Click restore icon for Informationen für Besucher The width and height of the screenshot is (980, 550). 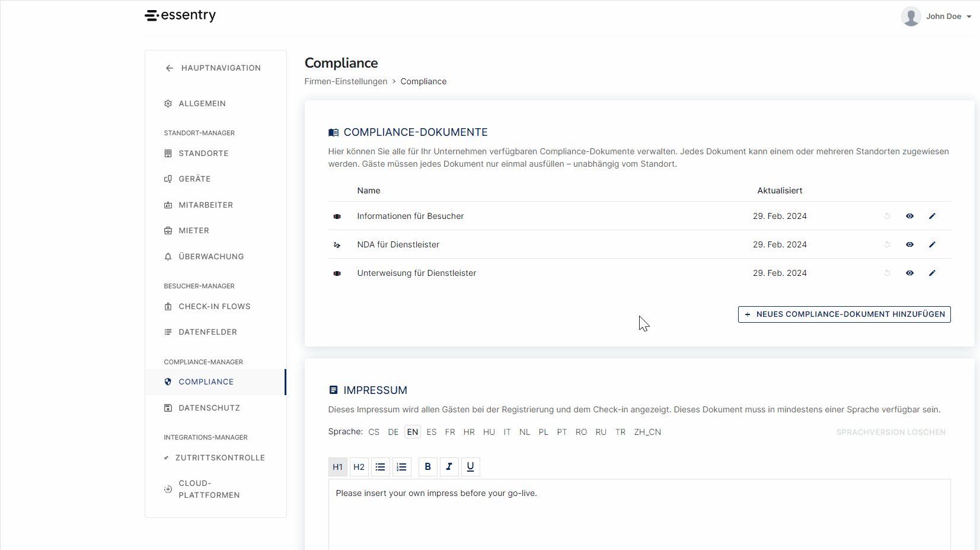[888, 217]
